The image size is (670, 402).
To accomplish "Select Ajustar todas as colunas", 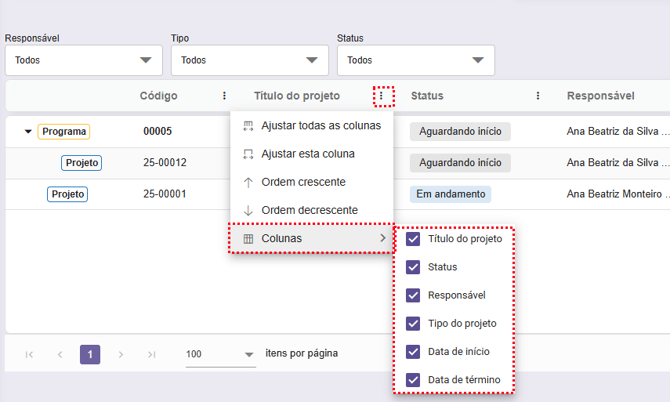I will (x=320, y=125).
